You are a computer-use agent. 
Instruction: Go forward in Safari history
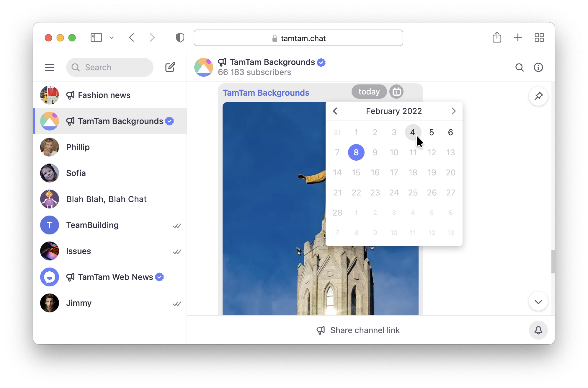tap(152, 38)
